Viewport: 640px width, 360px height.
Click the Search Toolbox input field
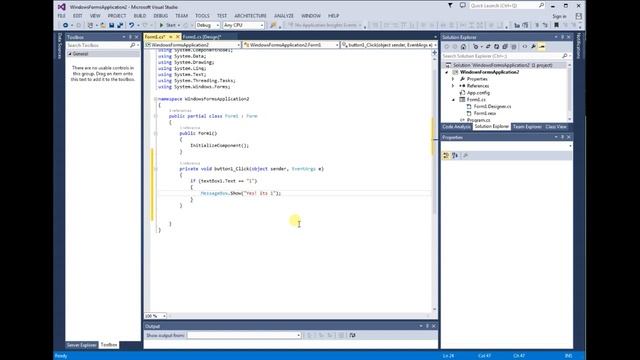(98, 45)
